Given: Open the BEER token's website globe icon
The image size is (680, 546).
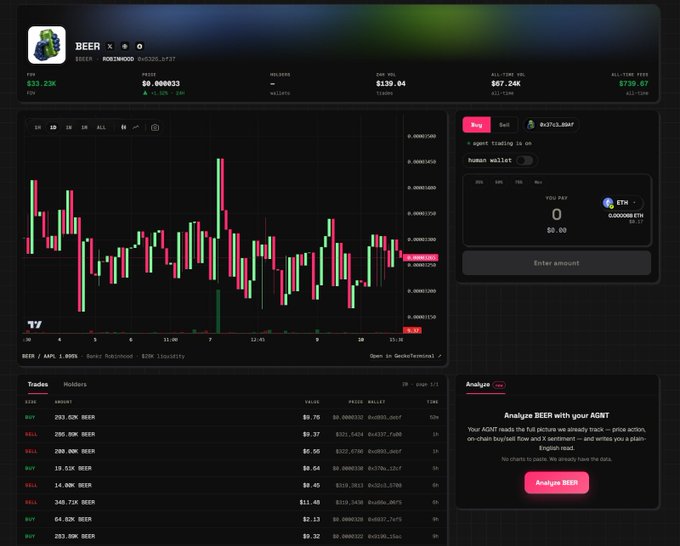Looking at the screenshot, I should pos(124,46).
